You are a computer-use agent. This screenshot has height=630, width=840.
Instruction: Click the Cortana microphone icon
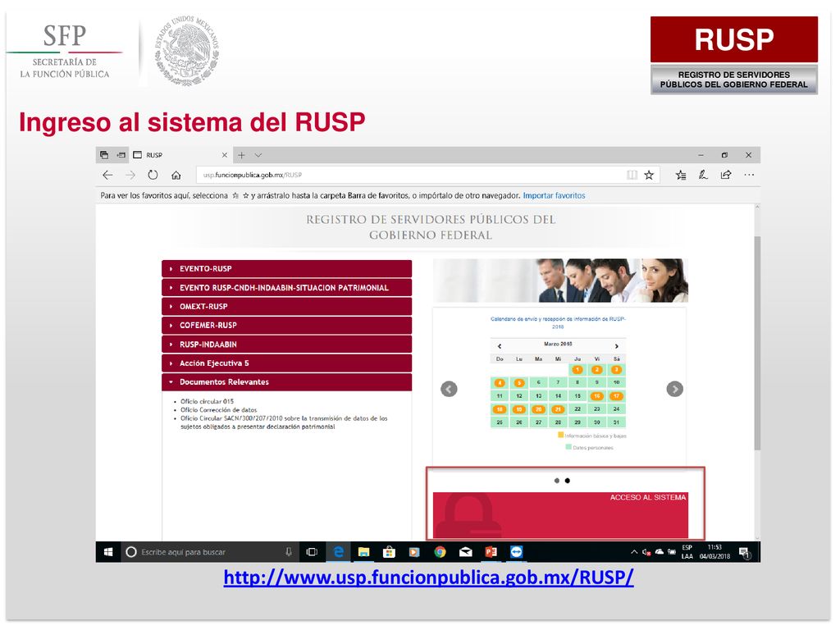tap(289, 552)
